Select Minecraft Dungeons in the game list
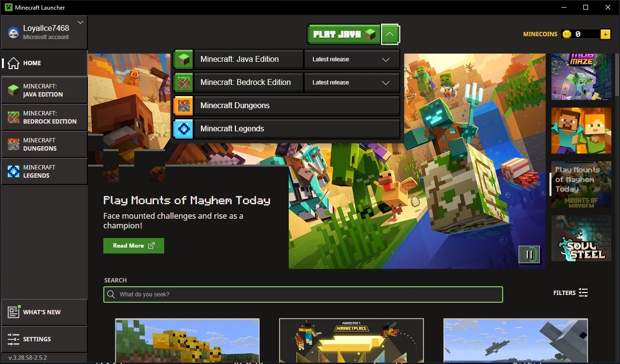The width and height of the screenshot is (620, 364). point(287,106)
